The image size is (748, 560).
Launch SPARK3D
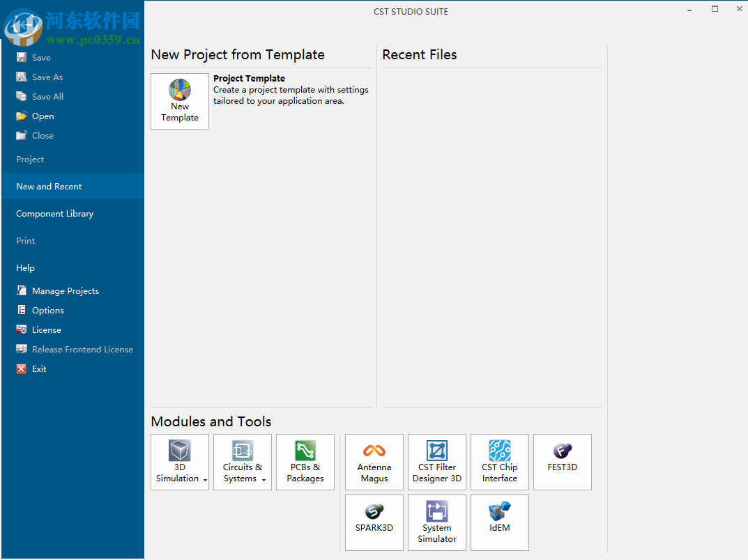[x=374, y=522]
